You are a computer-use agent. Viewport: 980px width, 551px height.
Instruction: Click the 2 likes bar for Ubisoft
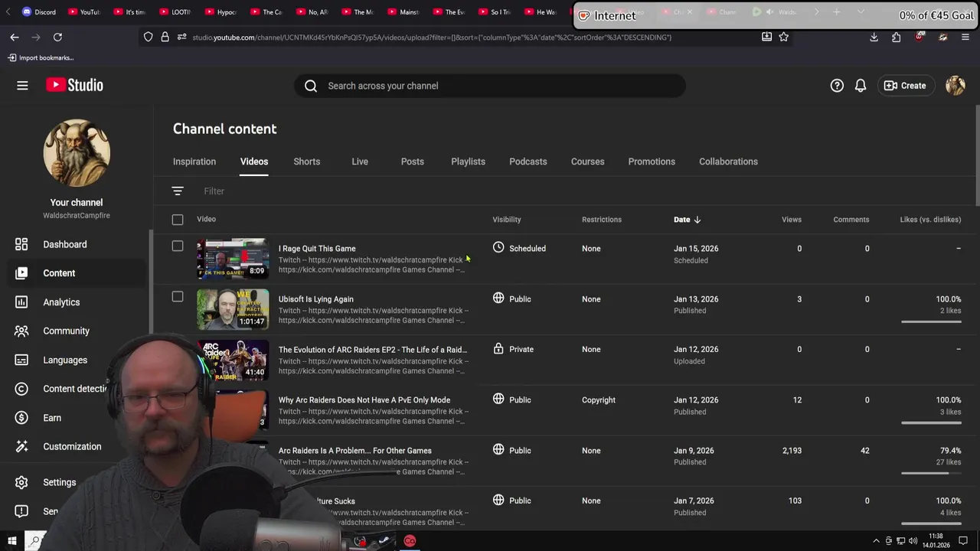931,321
